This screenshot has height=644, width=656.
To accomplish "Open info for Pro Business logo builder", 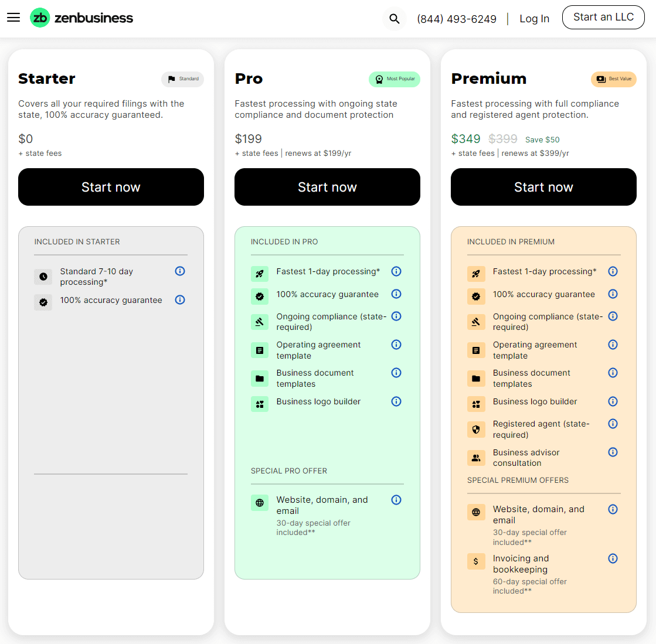I will click(x=396, y=401).
